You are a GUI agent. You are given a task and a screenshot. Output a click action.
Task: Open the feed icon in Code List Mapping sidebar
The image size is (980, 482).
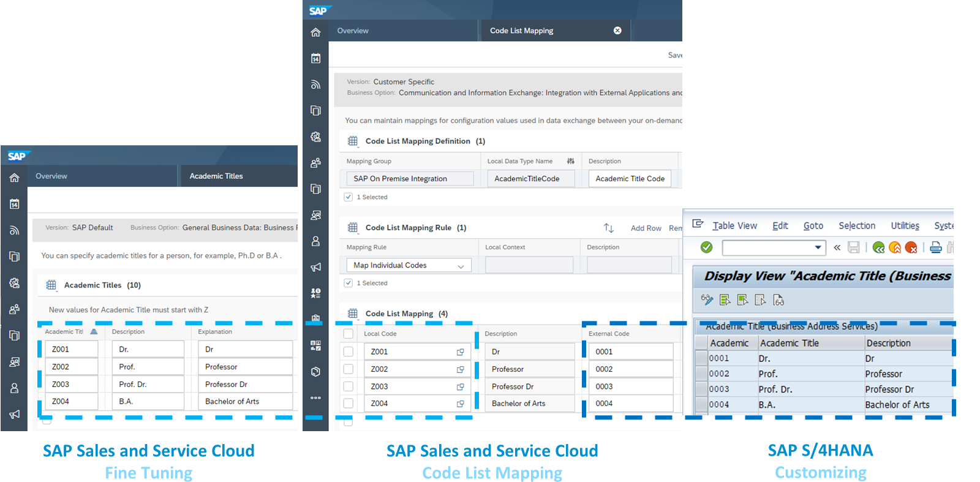click(315, 85)
